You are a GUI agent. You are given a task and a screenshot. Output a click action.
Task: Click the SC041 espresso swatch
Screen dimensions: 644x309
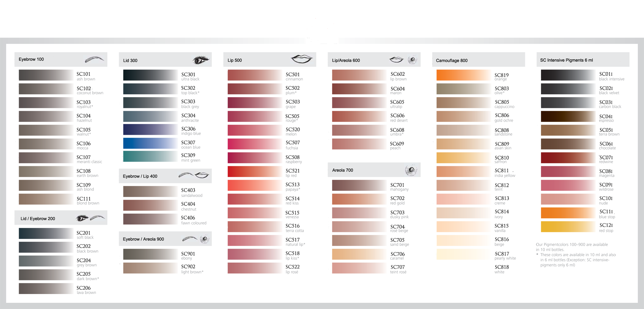pos(568,116)
